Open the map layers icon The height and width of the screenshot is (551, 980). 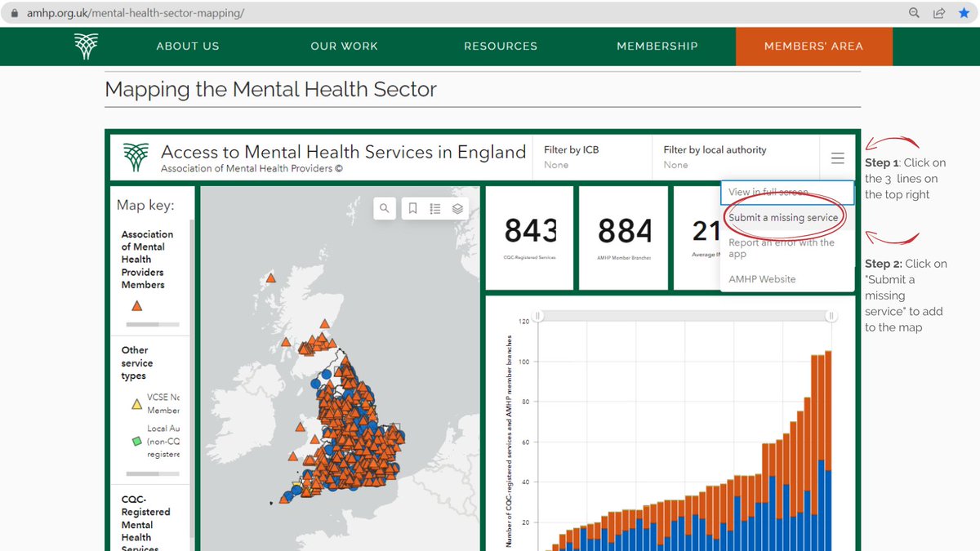point(457,208)
